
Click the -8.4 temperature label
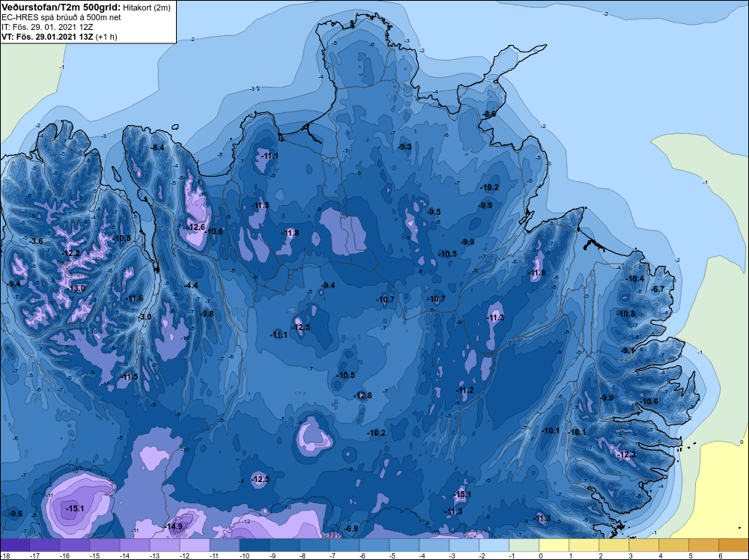(x=157, y=148)
